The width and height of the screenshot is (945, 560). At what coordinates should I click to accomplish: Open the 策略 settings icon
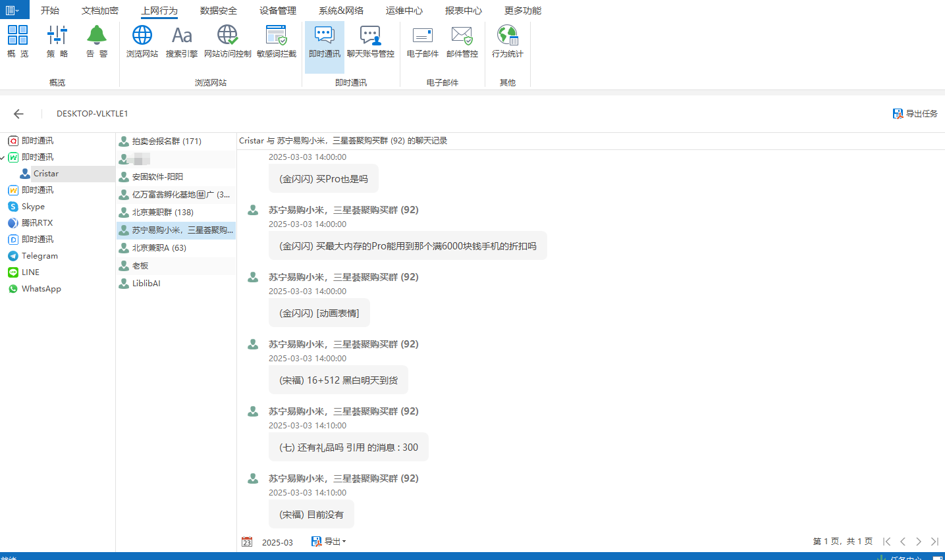(x=57, y=36)
